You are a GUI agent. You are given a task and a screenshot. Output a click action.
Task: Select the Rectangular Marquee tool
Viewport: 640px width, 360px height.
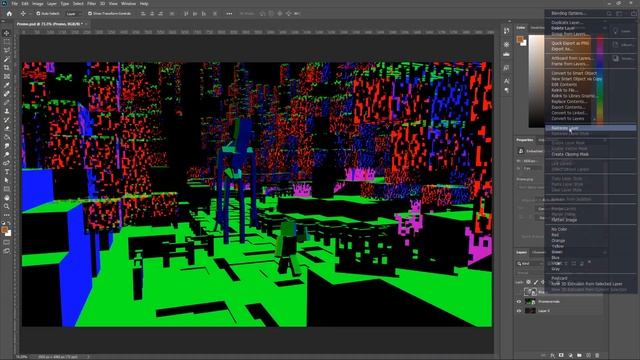pyautogui.click(x=7, y=42)
